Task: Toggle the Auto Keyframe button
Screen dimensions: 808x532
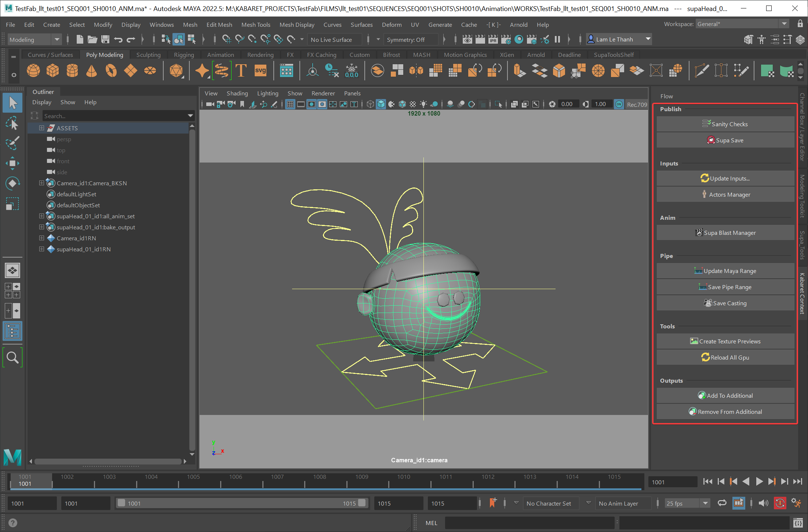Action: click(x=780, y=503)
